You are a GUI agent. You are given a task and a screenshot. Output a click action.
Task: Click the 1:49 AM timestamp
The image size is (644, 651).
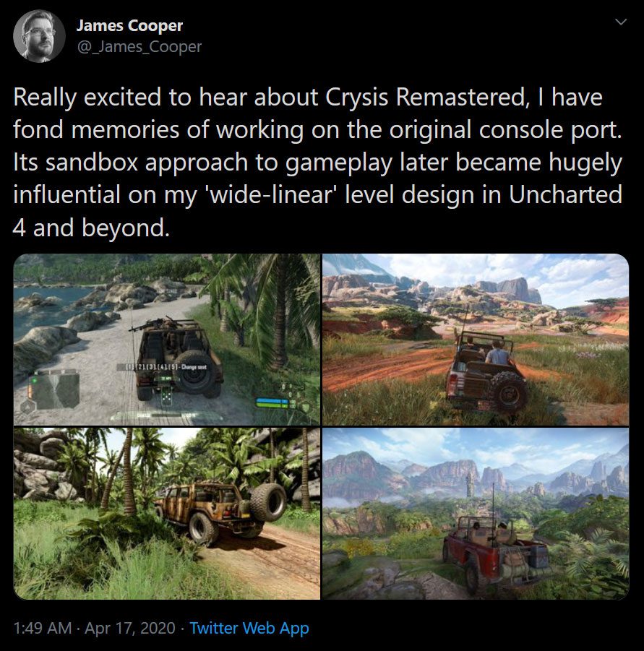(x=43, y=628)
